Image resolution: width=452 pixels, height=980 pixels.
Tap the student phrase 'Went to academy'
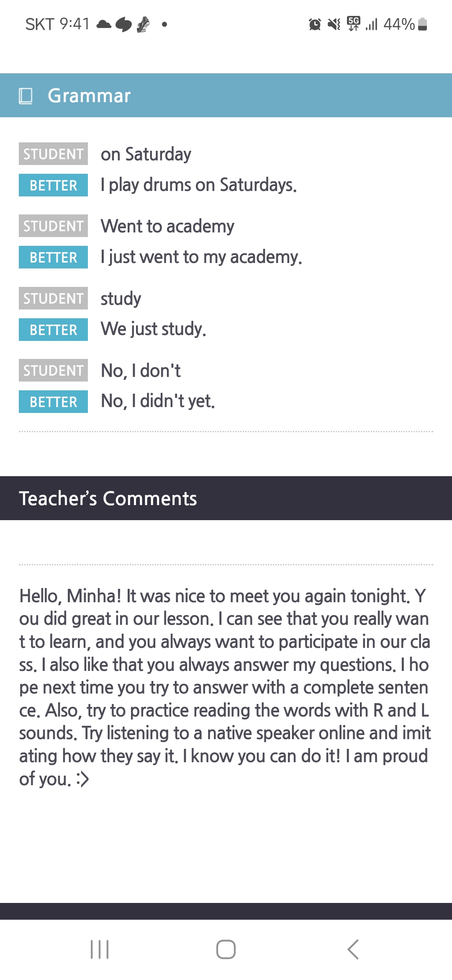[167, 226]
